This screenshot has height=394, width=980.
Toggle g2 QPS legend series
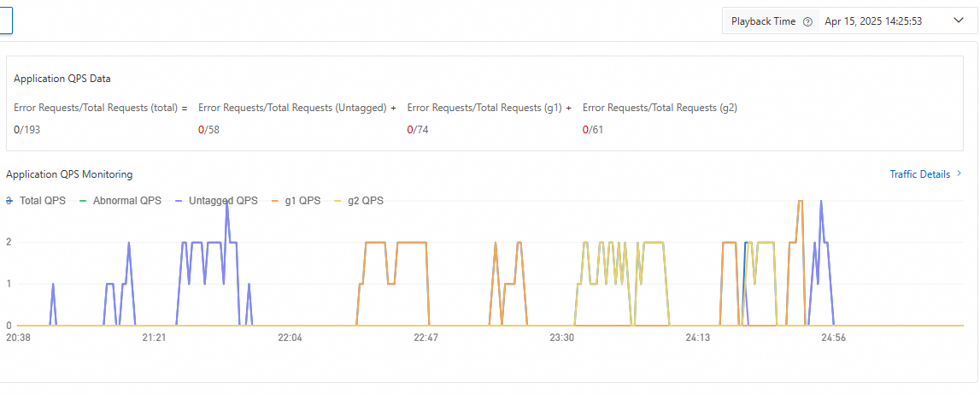(x=359, y=201)
